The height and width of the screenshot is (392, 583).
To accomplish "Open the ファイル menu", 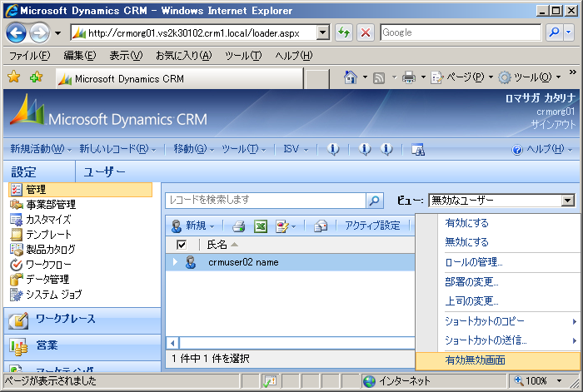I will 29,56.
